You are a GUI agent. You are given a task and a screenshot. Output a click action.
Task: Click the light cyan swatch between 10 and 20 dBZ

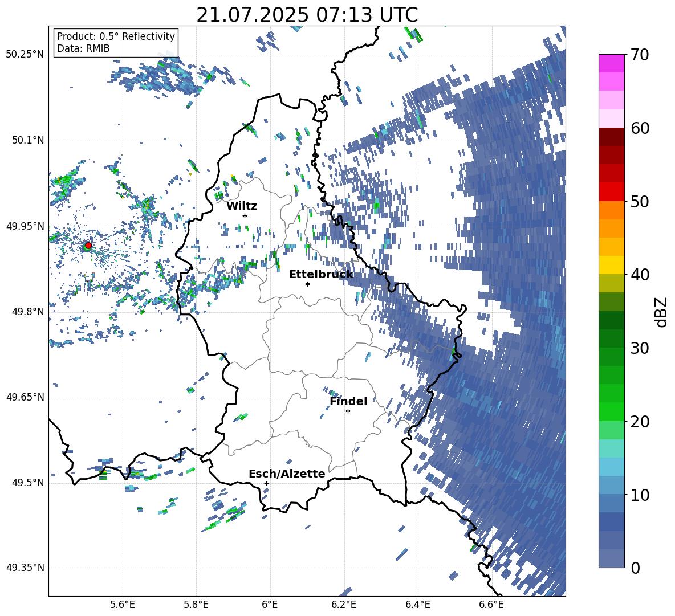(611, 448)
